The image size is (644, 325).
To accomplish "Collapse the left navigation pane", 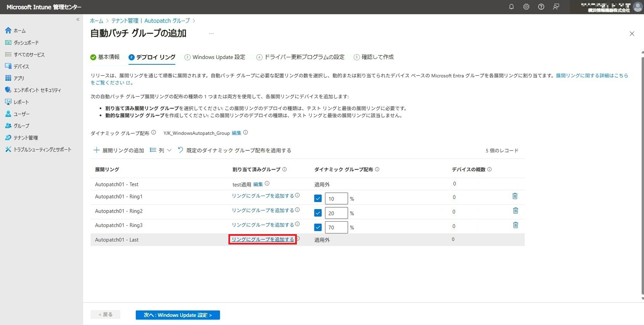I will coord(78,19).
